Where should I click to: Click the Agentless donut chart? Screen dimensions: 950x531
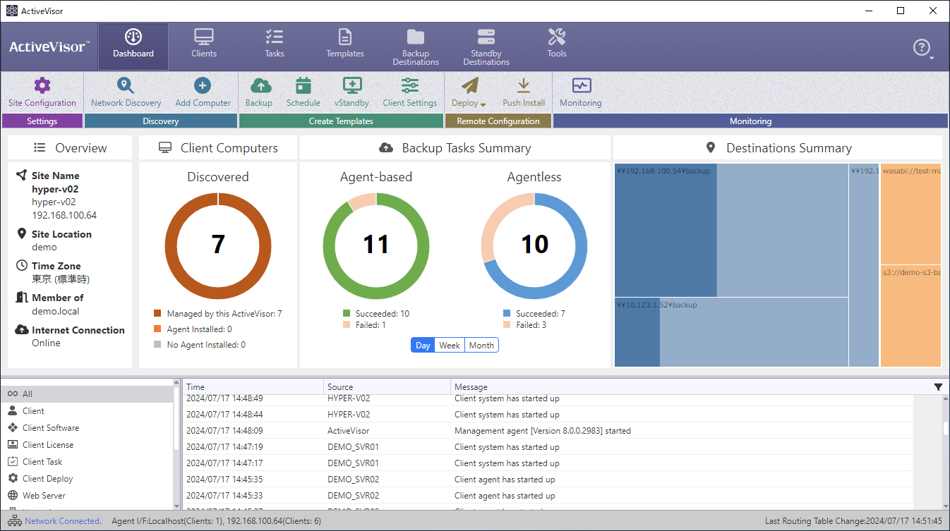point(534,245)
